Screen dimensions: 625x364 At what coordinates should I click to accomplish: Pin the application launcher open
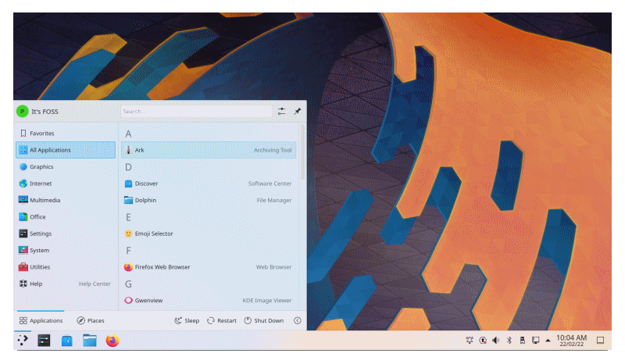click(x=297, y=112)
